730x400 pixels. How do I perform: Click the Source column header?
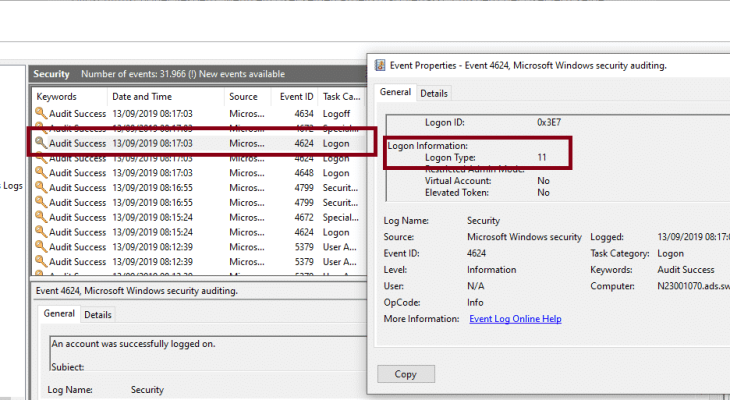pos(243,97)
